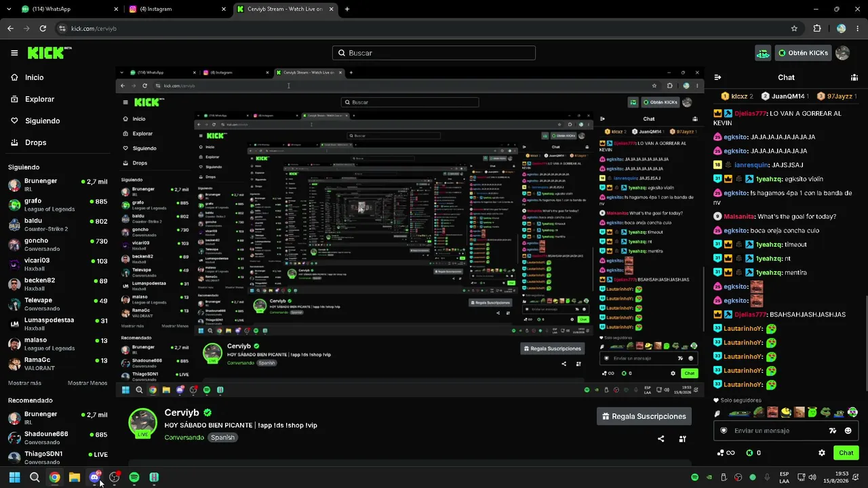
Task: Click the Spanish language tag
Action: [x=222, y=437]
